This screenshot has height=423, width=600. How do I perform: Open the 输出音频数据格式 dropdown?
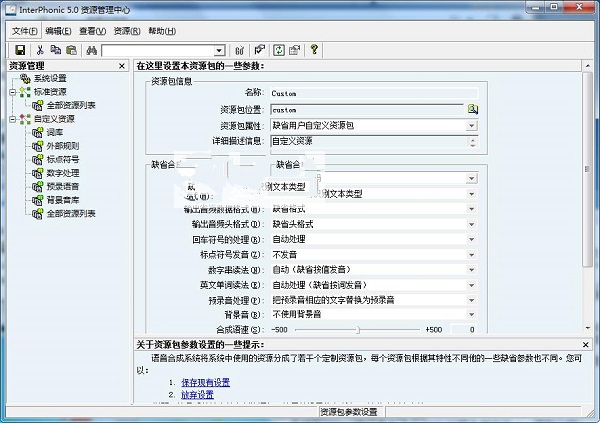[x=471, y=209]
